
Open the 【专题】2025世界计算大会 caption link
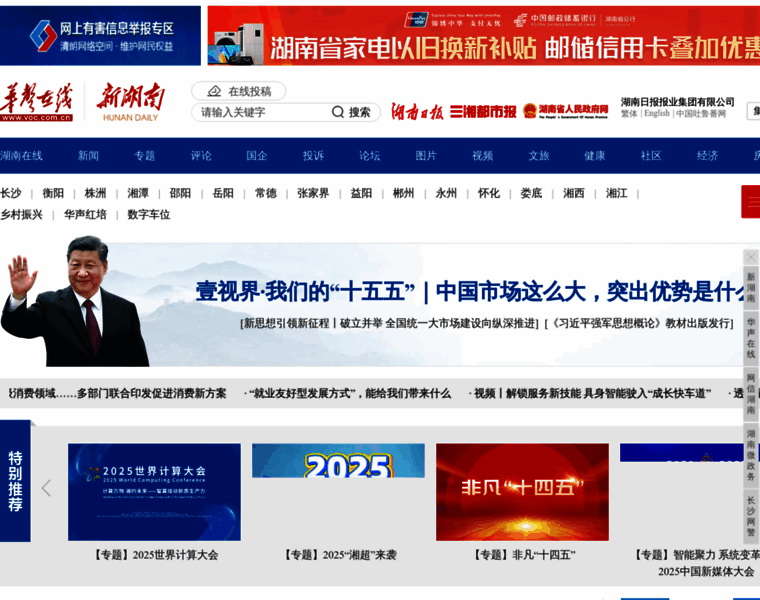coord(154,555)
